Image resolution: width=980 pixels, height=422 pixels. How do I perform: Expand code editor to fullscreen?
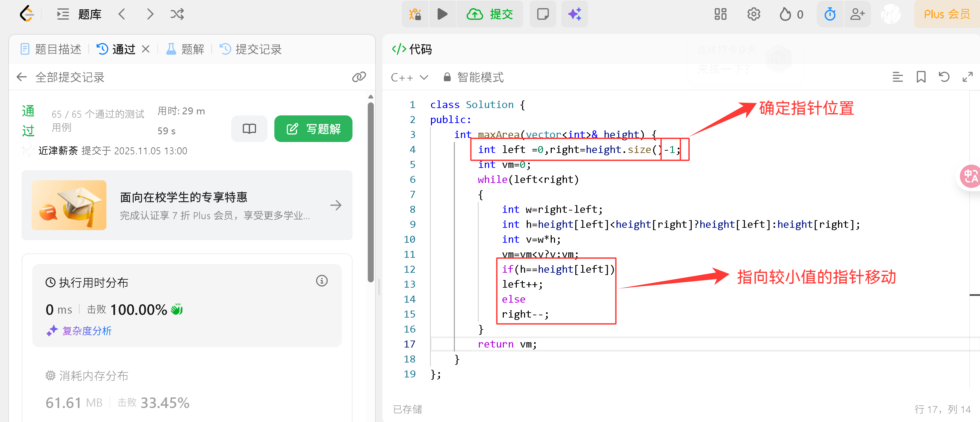tap(967, 77)
